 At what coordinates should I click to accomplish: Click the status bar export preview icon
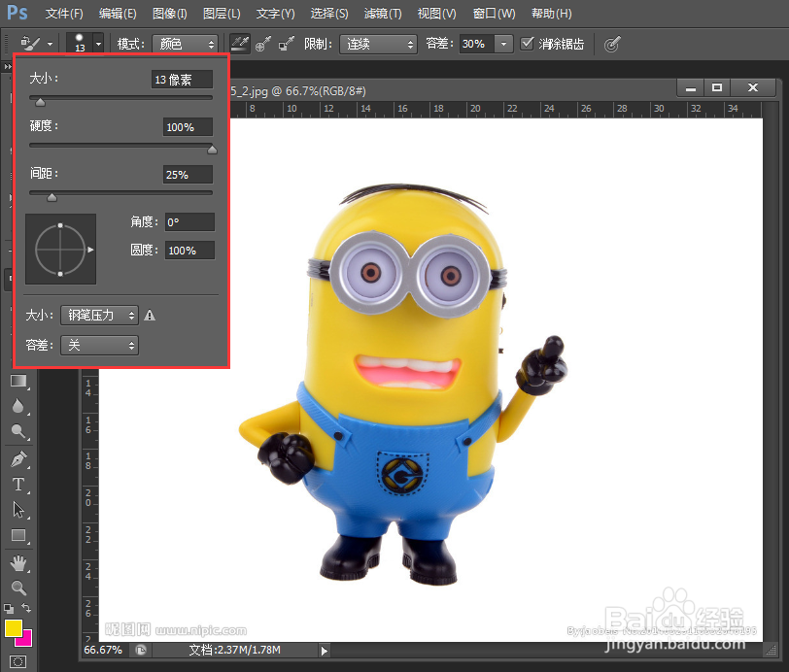pyautogui.click(x=141, y=651)
